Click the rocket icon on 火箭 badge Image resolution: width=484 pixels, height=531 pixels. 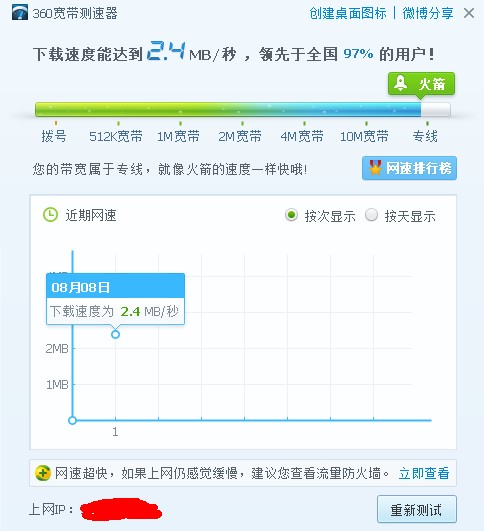click(401, 82)
